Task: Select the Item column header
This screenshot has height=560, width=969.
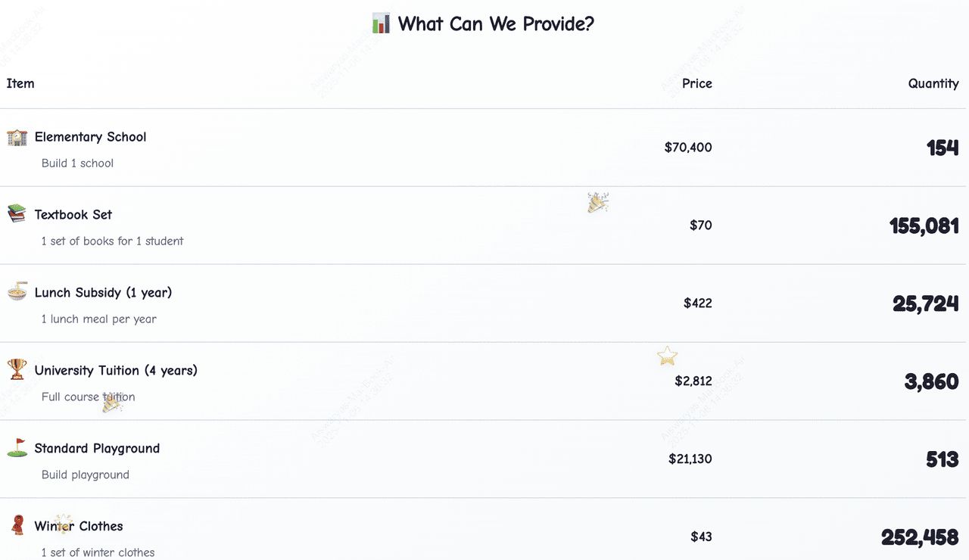Action: (20, 83)
